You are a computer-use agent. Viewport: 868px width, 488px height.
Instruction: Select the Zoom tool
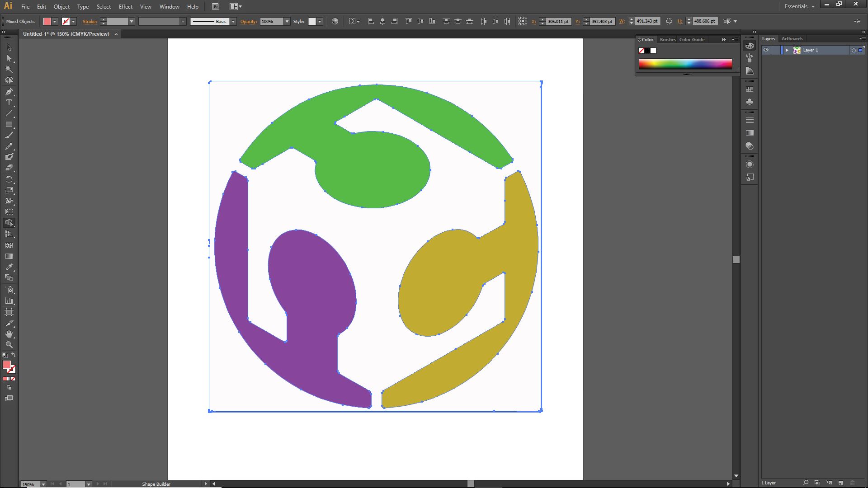[x=9, y=345]
